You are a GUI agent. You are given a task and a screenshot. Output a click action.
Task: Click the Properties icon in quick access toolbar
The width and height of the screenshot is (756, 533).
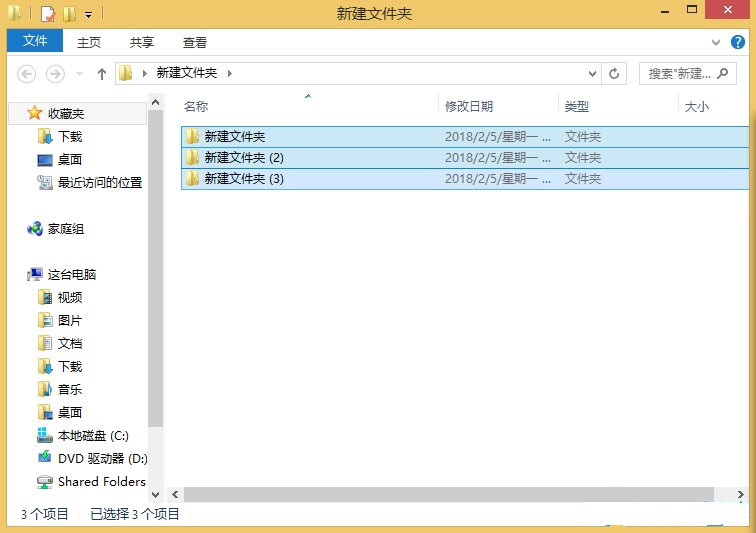[x=48, y=14]
